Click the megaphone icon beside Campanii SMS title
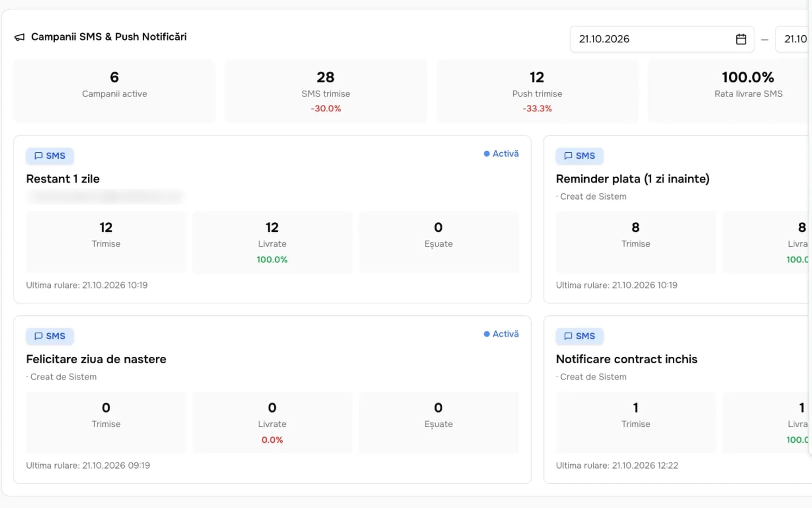This screenshot has height=508, width=812. (x=19, y=37)
